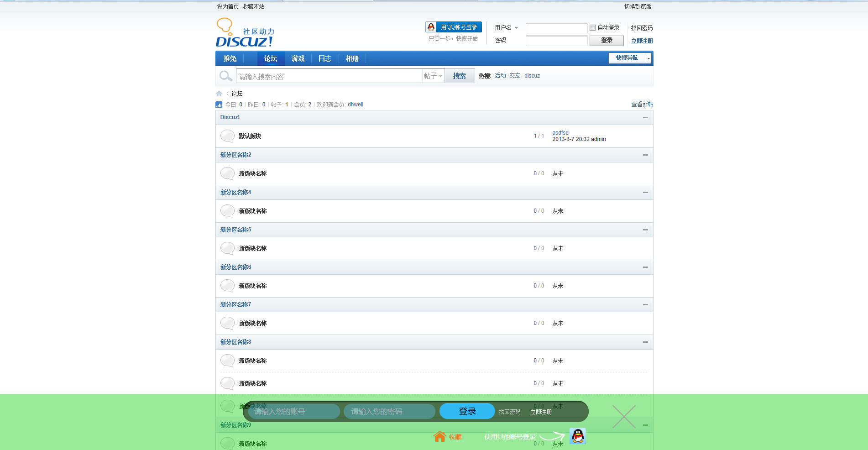Click the 新分区名称6 category title

tap(235, 267)
